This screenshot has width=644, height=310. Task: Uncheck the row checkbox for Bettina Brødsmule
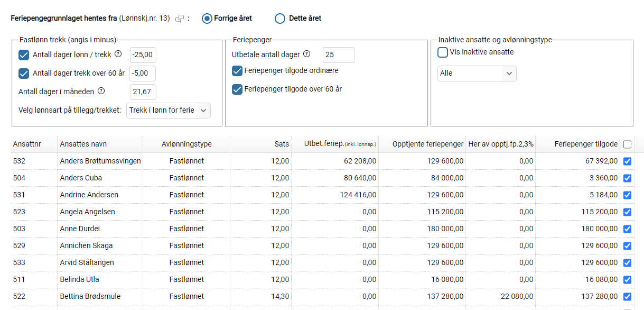[627, 297]
